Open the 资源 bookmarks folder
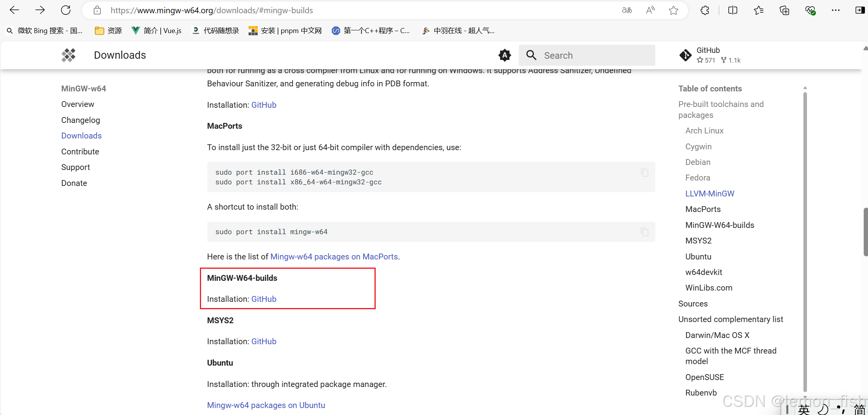The width and height of the screenshot is (868, 415). coord(108,30)
